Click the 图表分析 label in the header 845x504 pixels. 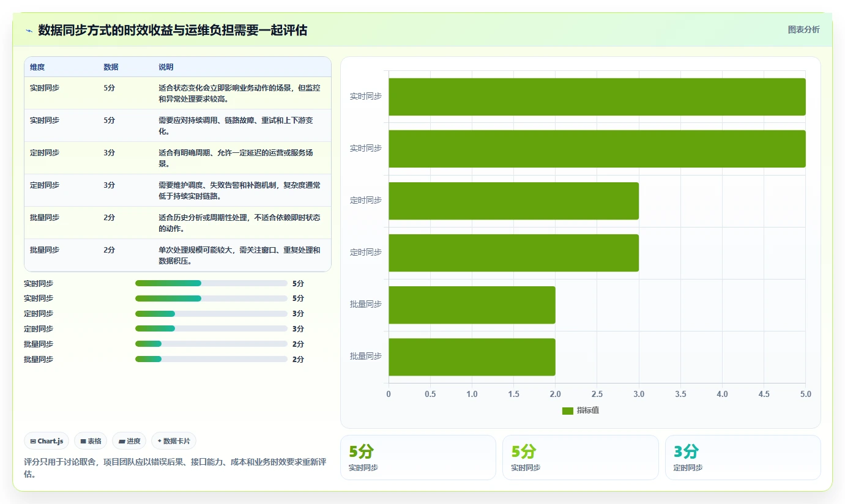click(x=803, y=29)
